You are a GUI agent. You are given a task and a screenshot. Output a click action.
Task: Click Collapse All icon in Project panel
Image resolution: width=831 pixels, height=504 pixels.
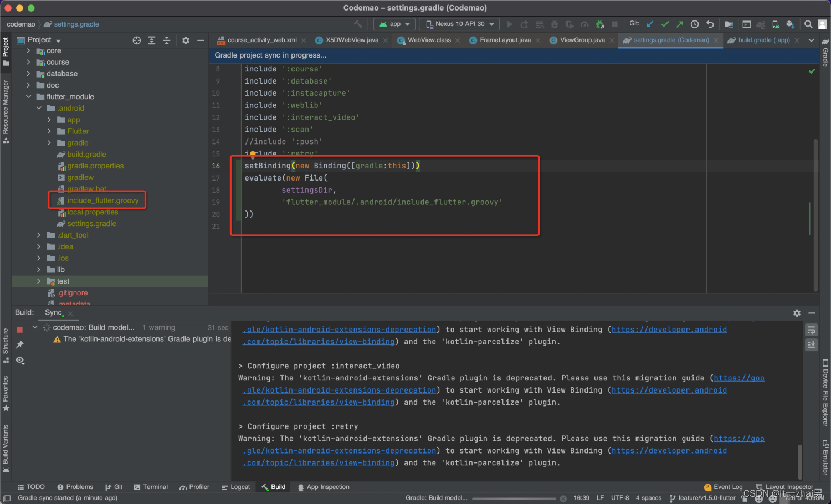(167, 40)
